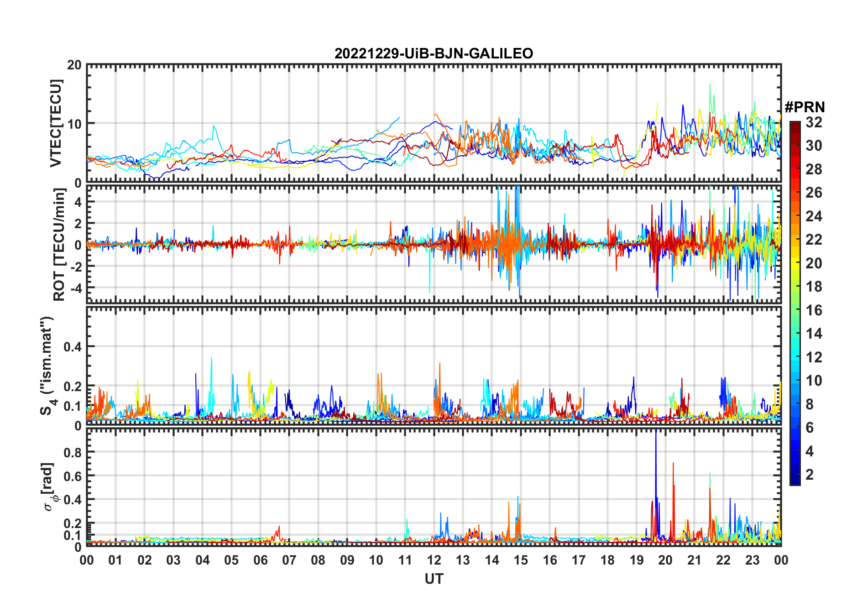Click the x-axis tick label 09
868x607 pixels.
click(x=347, y=560)
